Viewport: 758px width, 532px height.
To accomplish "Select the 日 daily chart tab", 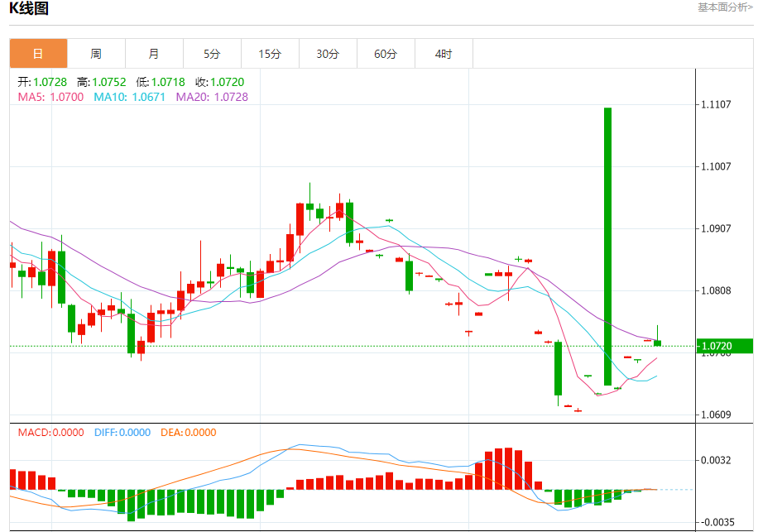I will [x=38, y=54].
